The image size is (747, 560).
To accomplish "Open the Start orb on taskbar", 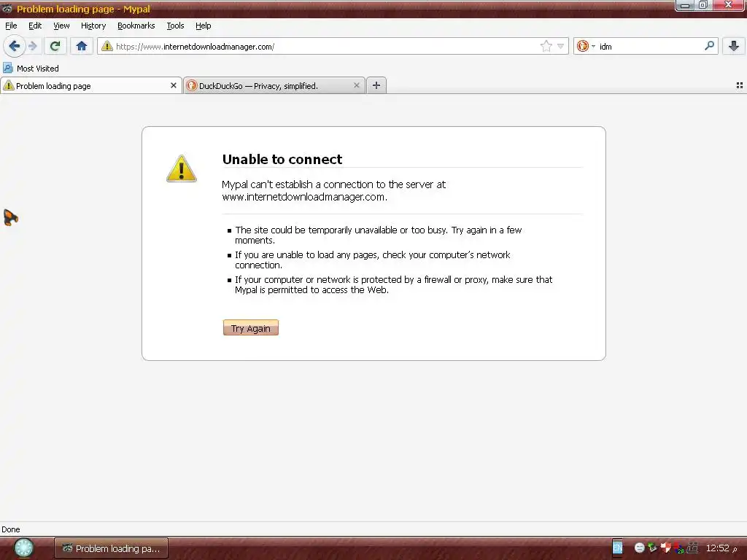I will click(23, 548).
